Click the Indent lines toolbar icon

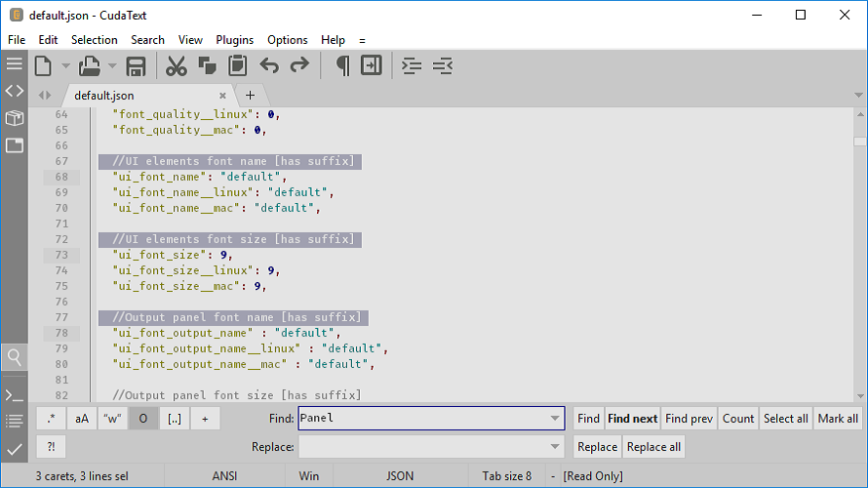point(413,66)
